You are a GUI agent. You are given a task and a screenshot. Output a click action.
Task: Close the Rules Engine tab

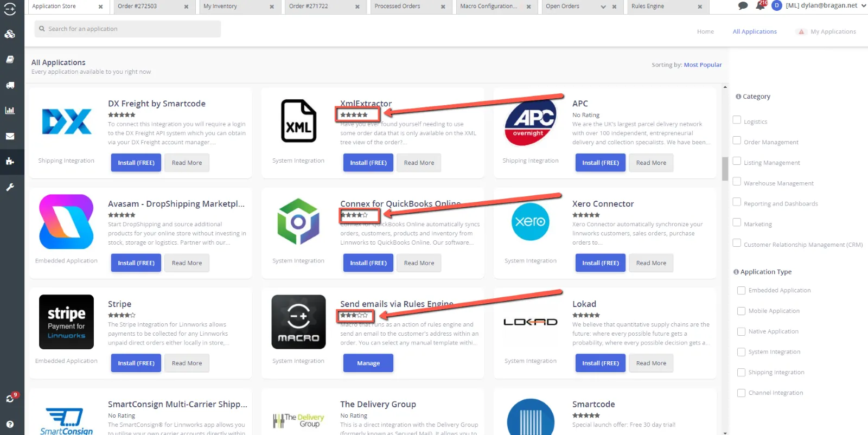pyautogui.click(x=700, y=7)
